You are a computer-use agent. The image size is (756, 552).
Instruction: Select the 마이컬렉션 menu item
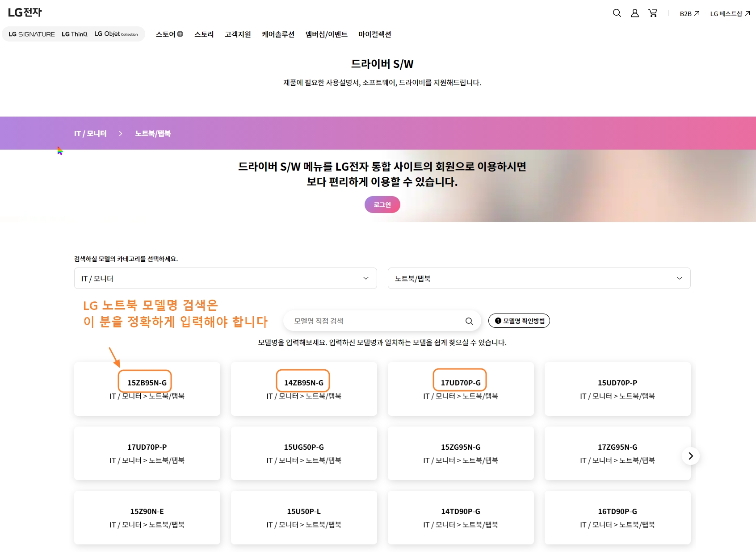pos(375,34)
